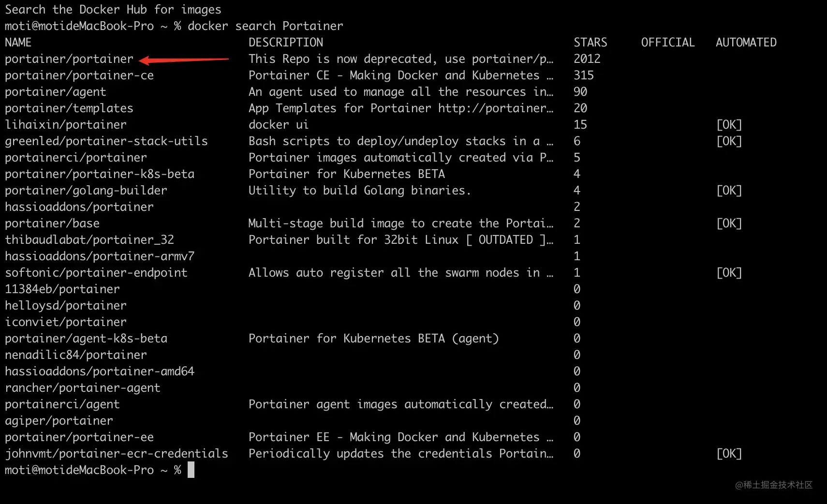Click the STARS column header
Viewport: 827px width, 504px height.
(590, 43)
